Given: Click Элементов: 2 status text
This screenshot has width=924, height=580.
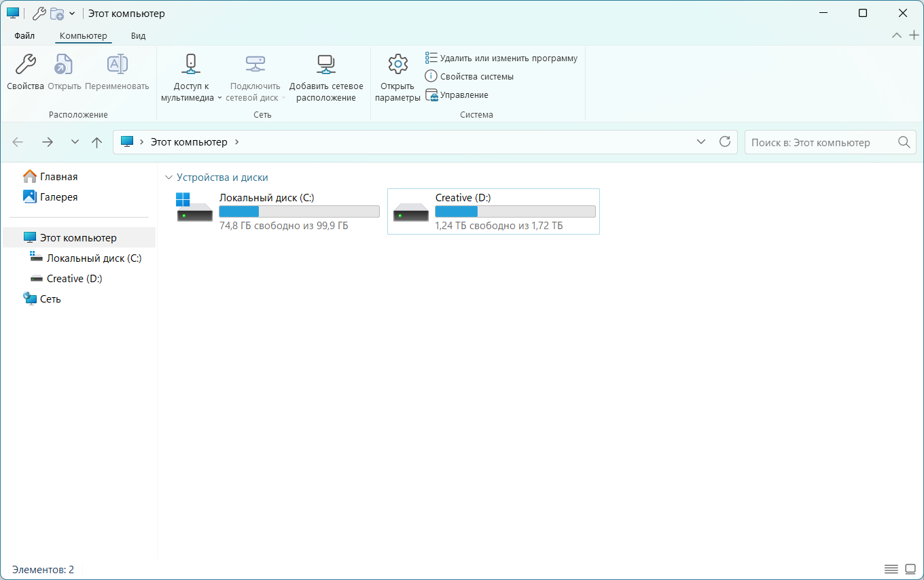Looking at the screenshot, I should click(x=43, y=570).
